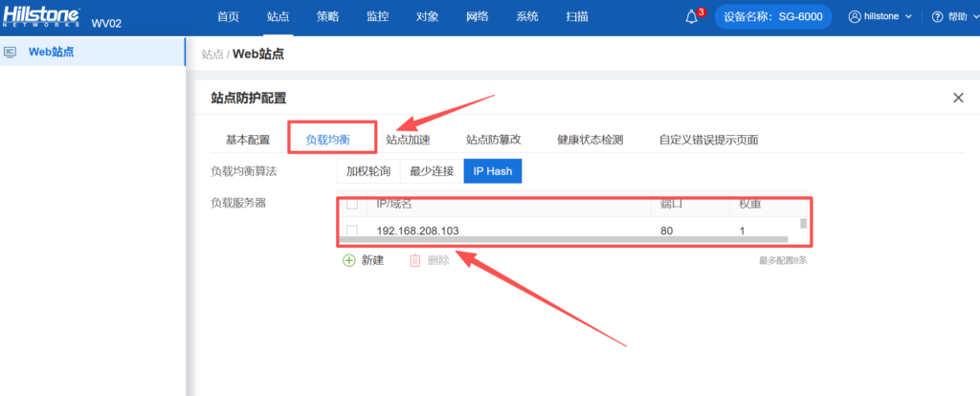This screenshot has height=396, width=980.
Task: Click the 权重 column header
Action: pos(750,204)
